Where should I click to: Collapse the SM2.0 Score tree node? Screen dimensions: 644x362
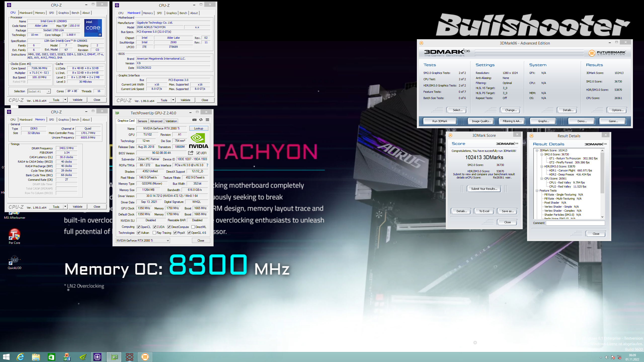pyautogui.click(x=542, y=154)
